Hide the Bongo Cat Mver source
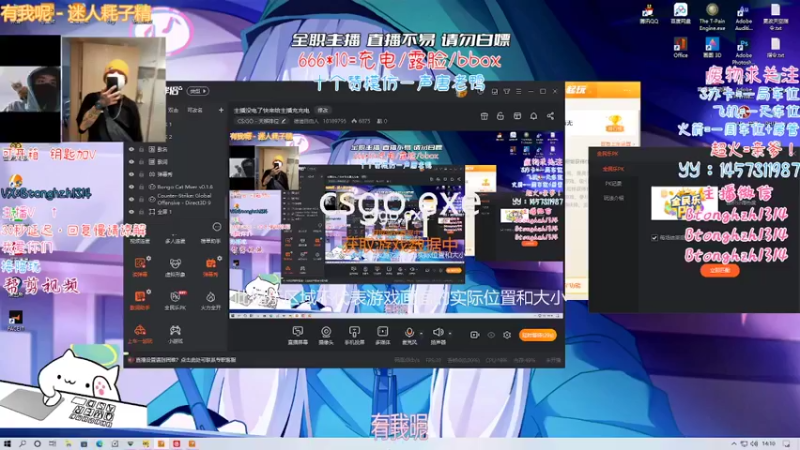Viewport: 800px width, 450px height. [132, 187]
